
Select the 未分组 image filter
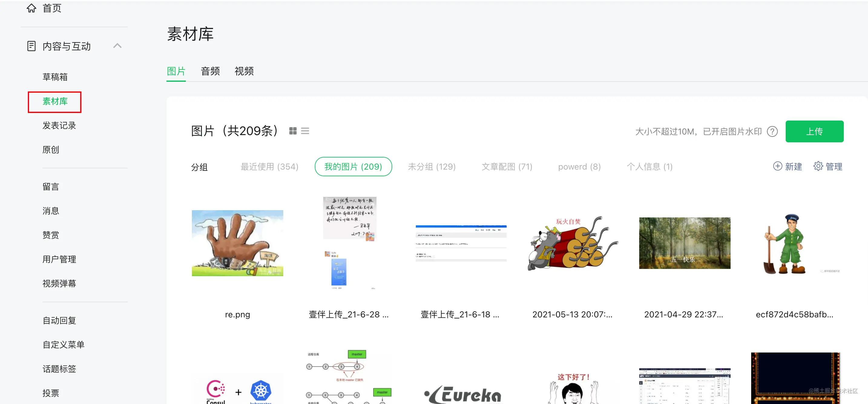pyautogui.click(x=432, y=166)
